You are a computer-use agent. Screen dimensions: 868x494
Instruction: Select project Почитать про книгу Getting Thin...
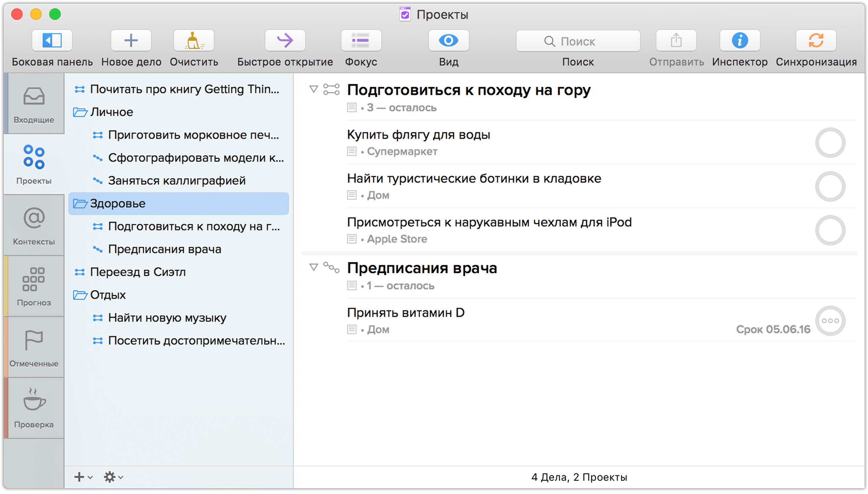pos(179,89)
